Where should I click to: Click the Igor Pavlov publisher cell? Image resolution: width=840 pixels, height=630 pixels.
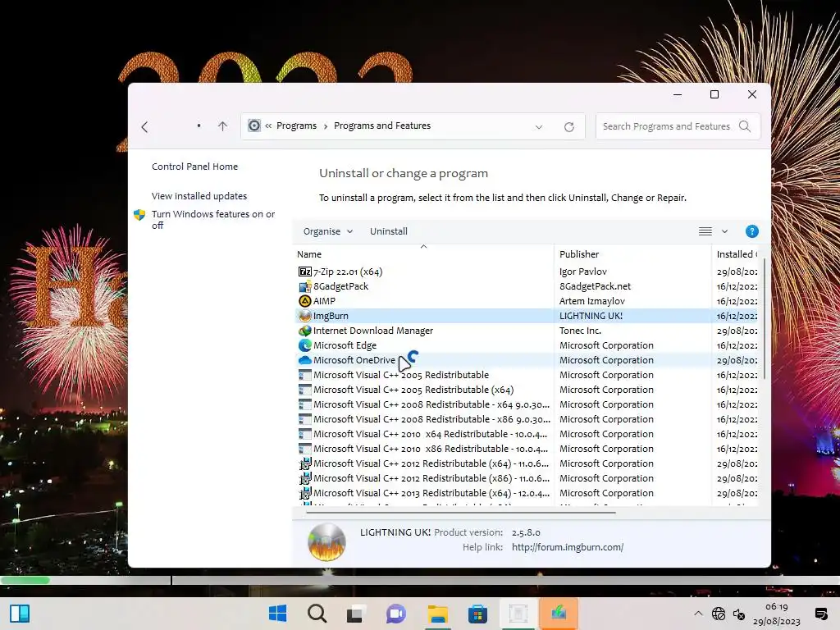(x=583, y=272)
